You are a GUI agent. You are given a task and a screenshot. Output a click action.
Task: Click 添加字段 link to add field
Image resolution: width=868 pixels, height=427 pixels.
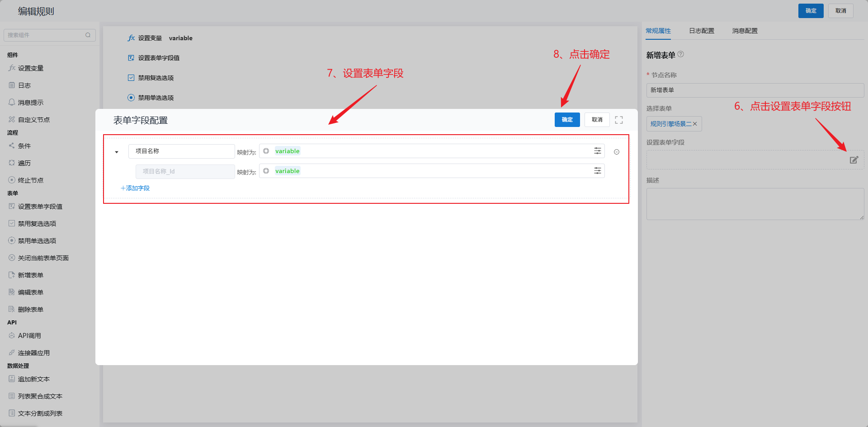click(x=135, y=188)
